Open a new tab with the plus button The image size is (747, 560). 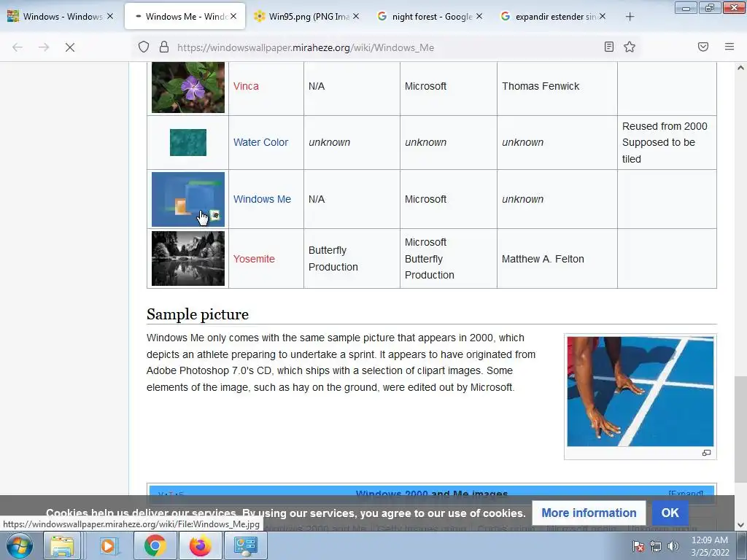(x=630, y=17)
